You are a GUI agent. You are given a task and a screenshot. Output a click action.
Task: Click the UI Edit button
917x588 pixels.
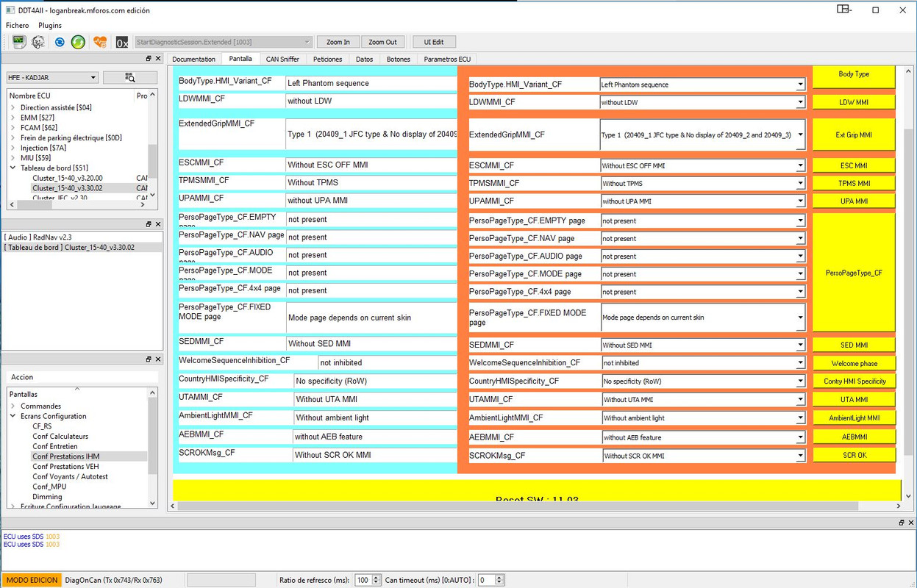pos(434,42)
